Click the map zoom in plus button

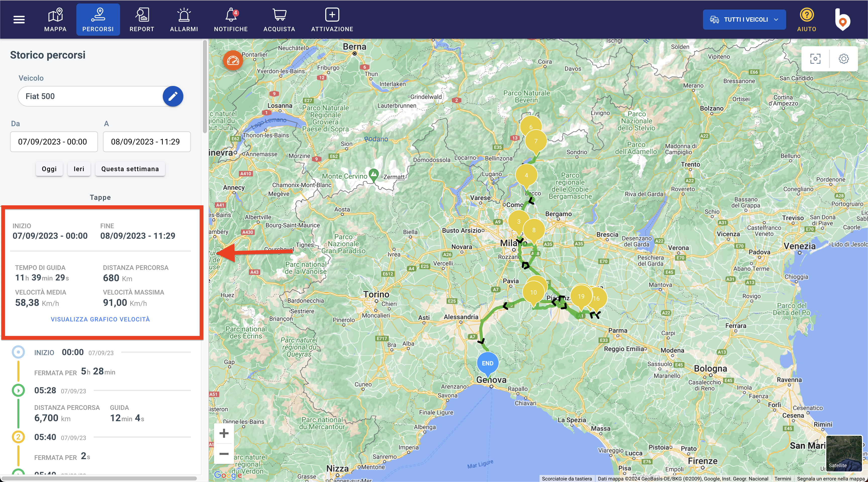[x=224, y=433]
